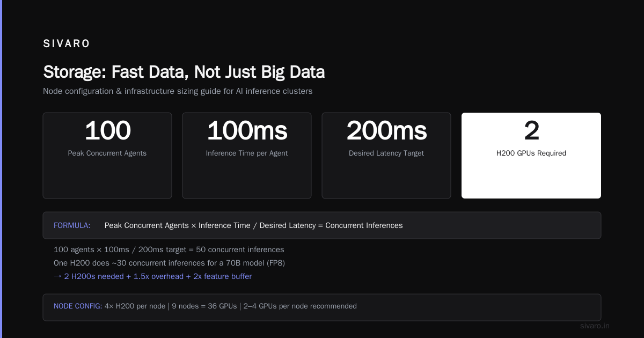Click the subtitle about node configuration & infrastructure sizing
644x338 pixels.
click(x=178, y=91)
